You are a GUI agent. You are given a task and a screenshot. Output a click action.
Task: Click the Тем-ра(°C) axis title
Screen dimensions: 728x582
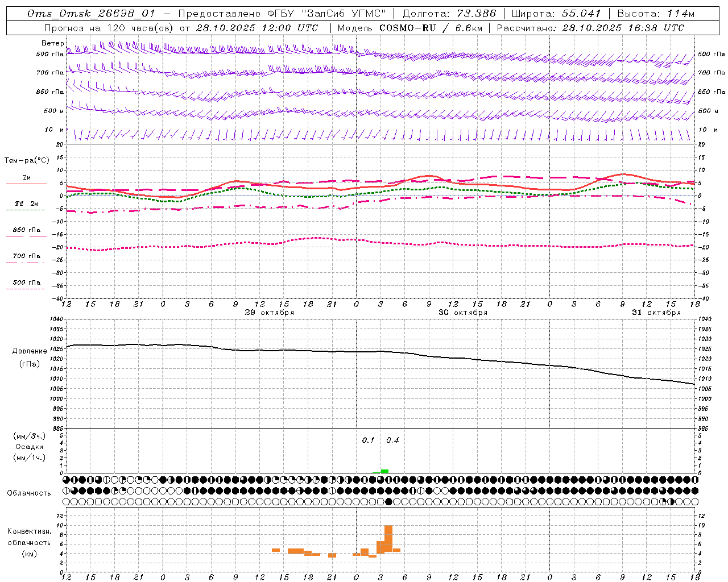27,161
